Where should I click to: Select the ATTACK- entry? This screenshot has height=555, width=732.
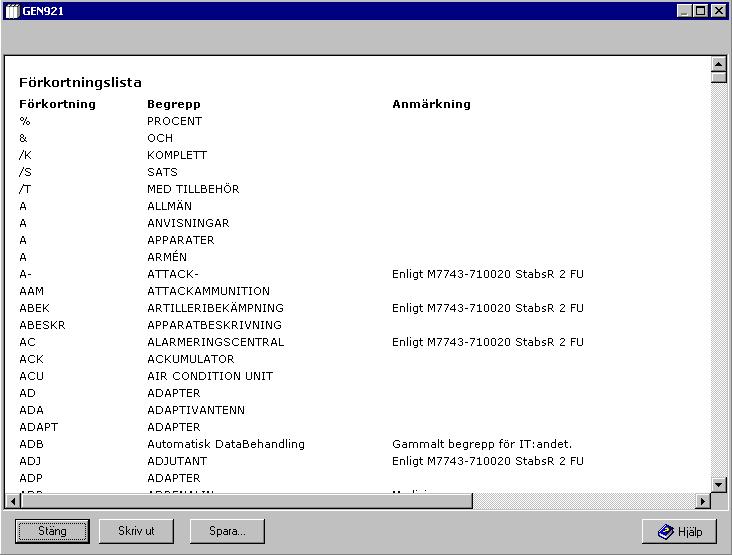173,274
